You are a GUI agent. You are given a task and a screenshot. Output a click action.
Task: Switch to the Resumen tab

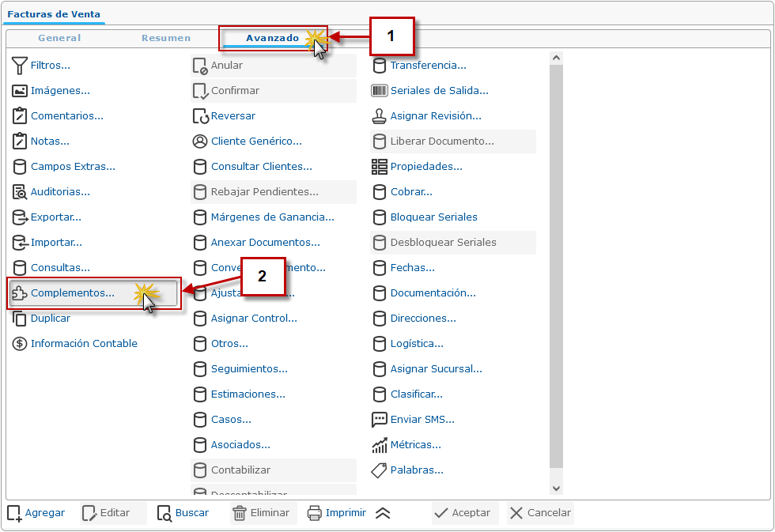tap(165, 38)
